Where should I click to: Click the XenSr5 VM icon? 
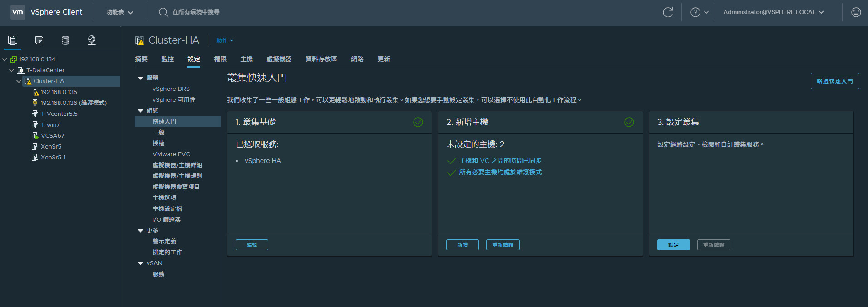35,147
